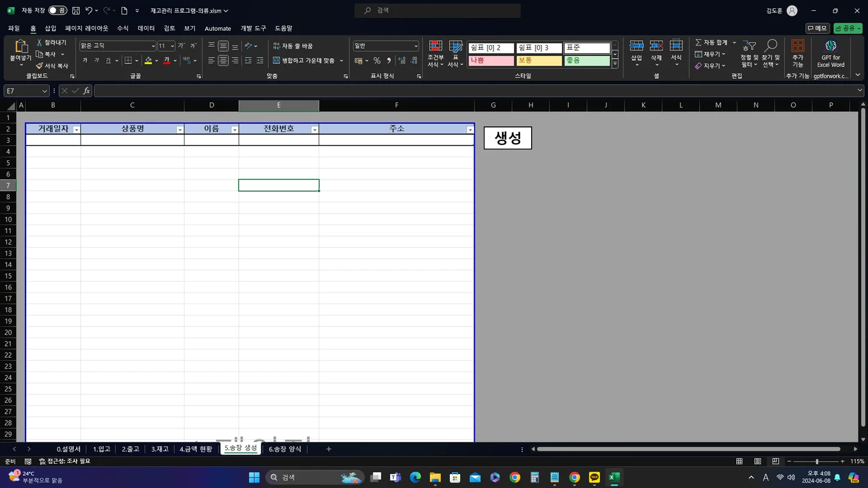
Task: Click the insert function fx icon
Action: (86, 90)
